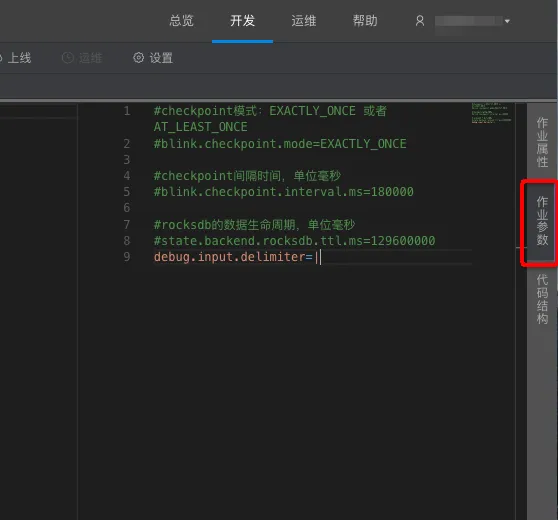Expand the account dropdown arrow
The height and width of the screenshot is (520, 558).
(x=507, y=21)
